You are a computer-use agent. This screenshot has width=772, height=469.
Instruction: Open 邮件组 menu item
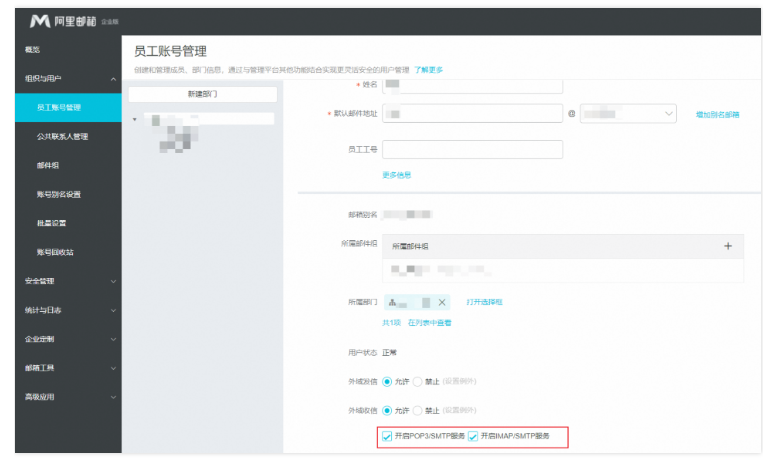(x=48, y=165)
